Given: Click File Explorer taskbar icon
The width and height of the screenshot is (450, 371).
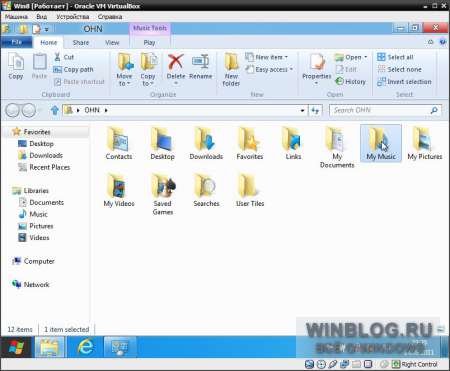Looking at the screenshot, I should (50, 347).
